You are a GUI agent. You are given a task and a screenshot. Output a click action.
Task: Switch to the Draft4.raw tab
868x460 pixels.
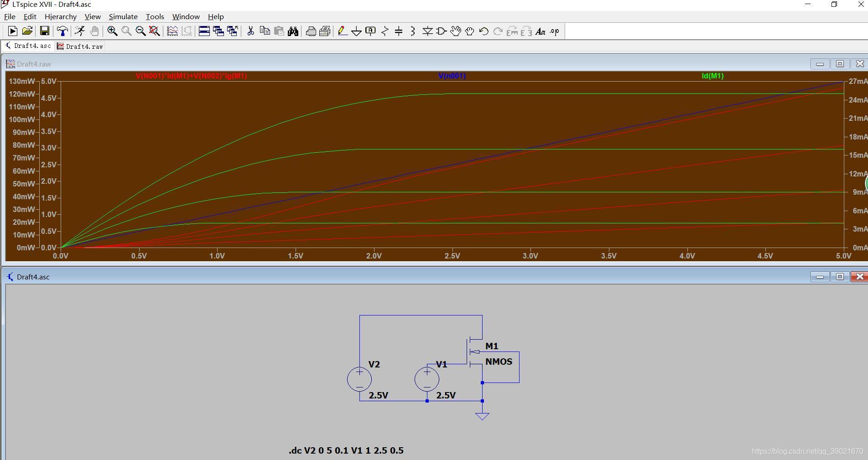coord(80,46)
